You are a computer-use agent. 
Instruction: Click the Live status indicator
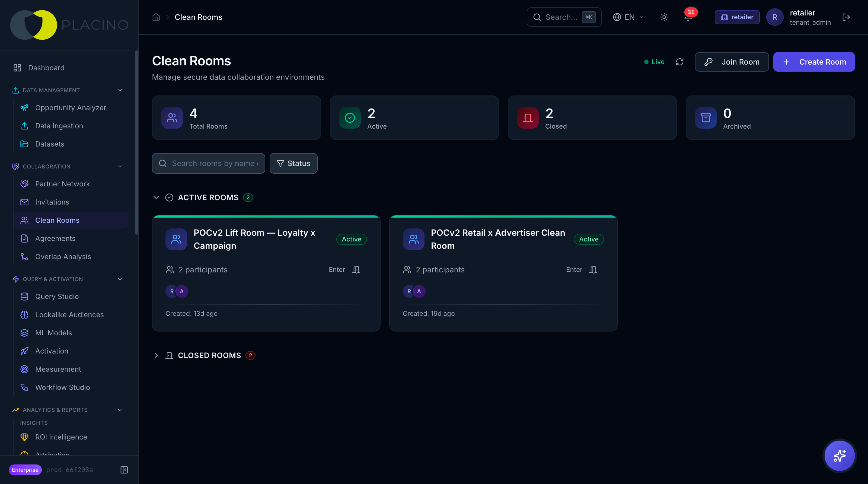tap(654, 62)
